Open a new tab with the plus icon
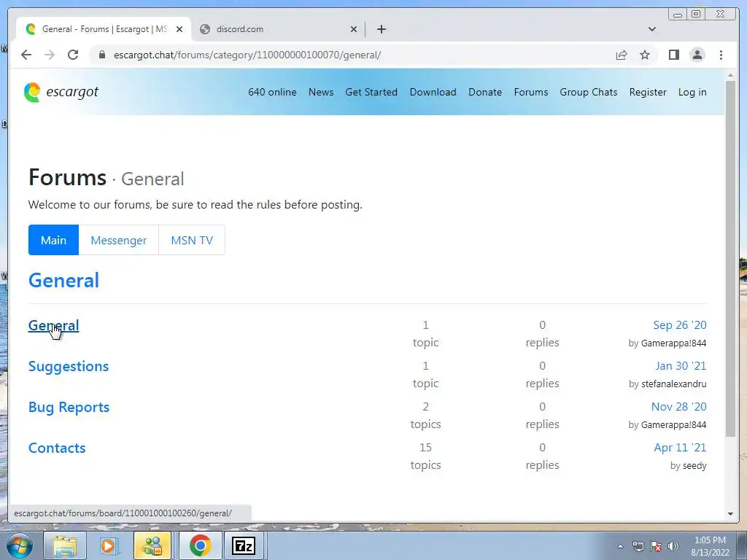The width and height of the screenshot is (747, 560). click(381, 29)
